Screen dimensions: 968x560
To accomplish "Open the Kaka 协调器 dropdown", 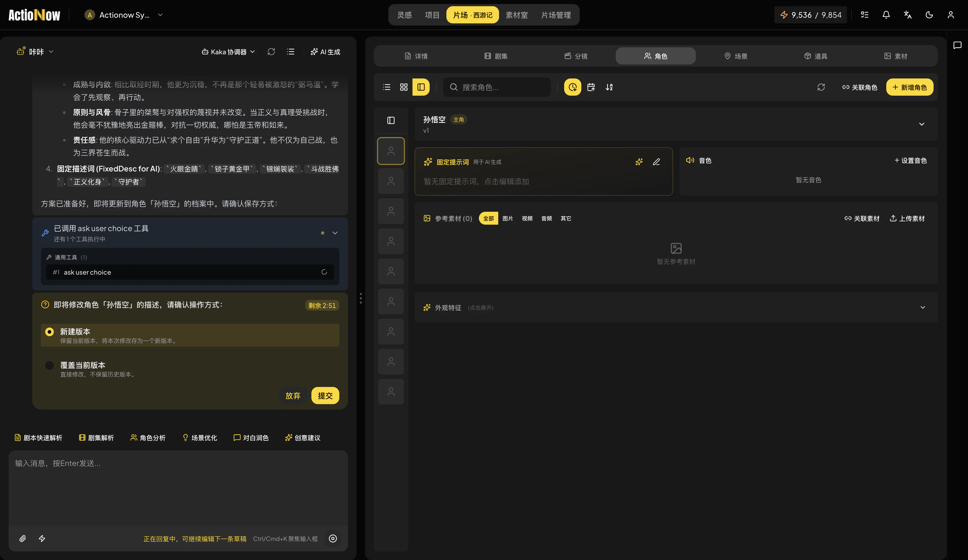I will click(228, 52).
